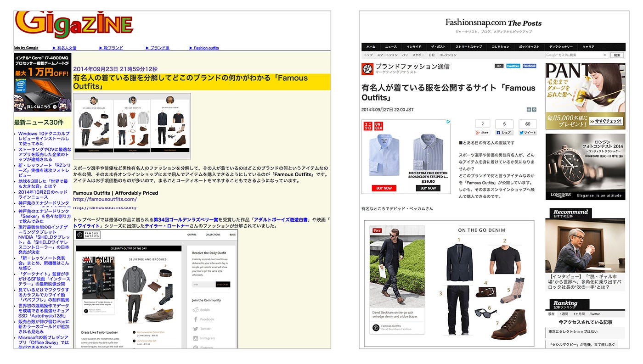Click the Pantene 今すぐチェック! ad button
The width and height of the screenshot is (643, 364).
point(606,122)
